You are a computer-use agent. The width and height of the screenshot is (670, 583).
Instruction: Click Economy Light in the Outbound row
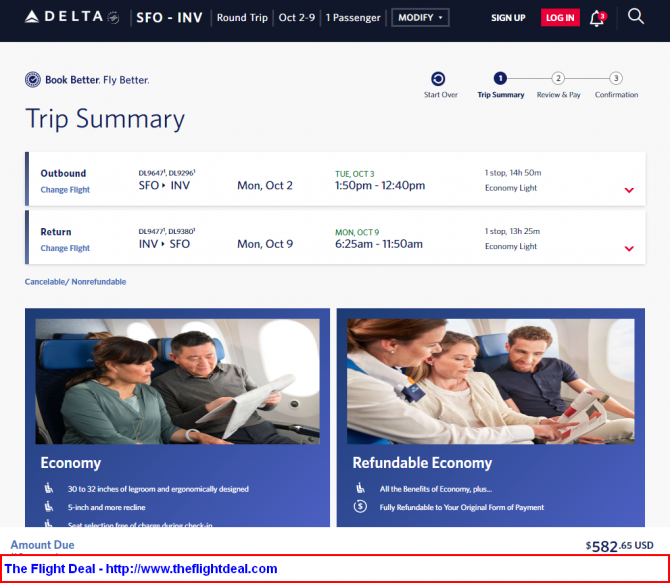click(511, 188)
